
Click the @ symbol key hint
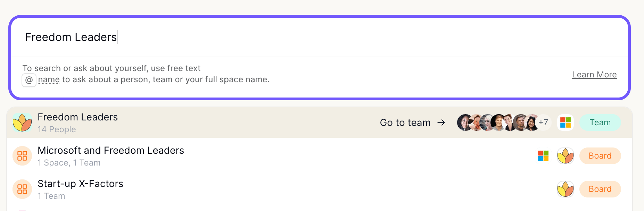pos(29,80)
